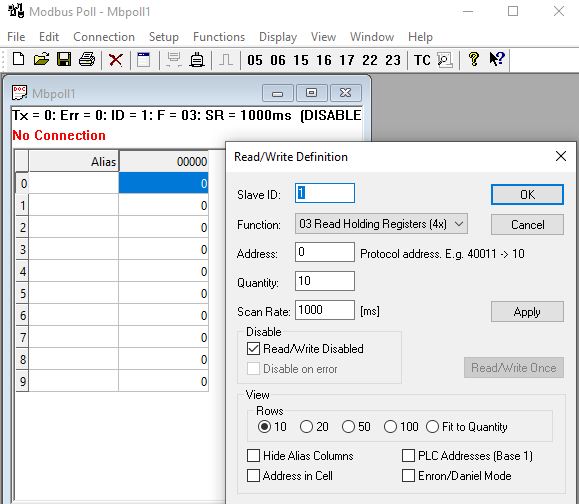Click the Scan Rate input field
Viewport: 579px width, 504px height.
coord(325,310)
